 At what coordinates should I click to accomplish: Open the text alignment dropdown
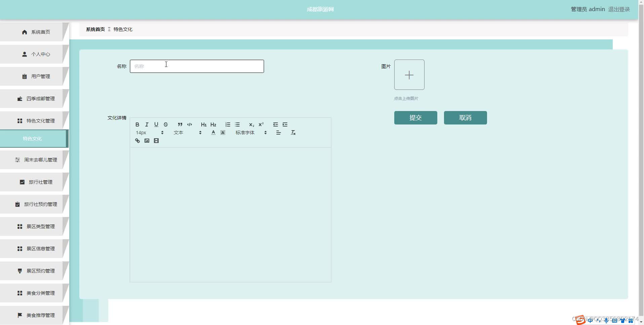click(278, 133)
